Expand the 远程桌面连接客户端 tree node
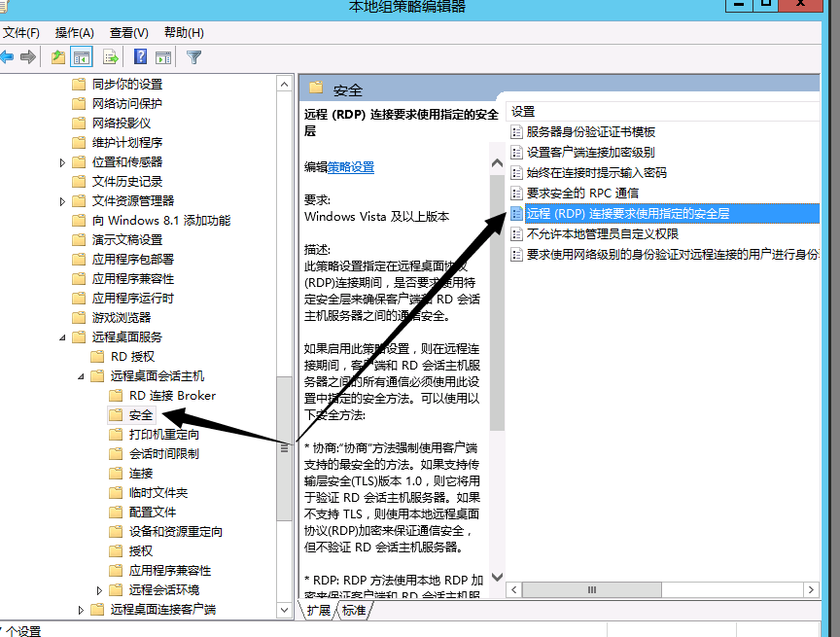 pos(81,610)
